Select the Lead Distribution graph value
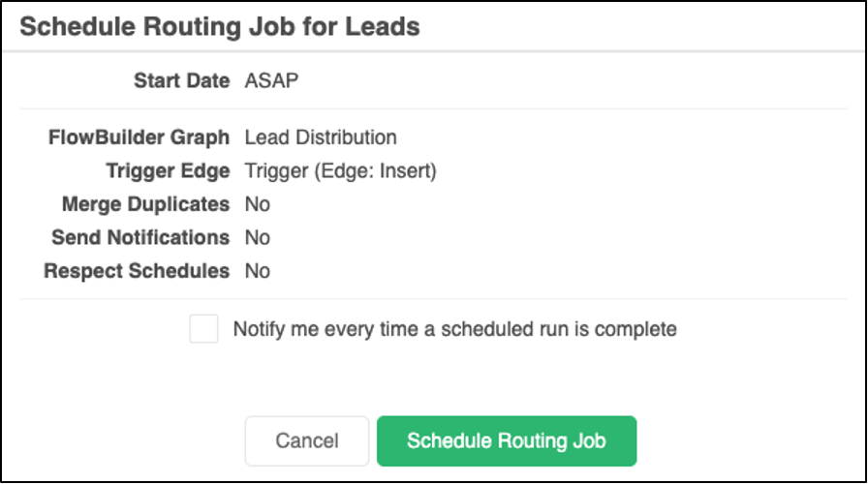Viewport: 868px width, 484px height. (x=321, y=137)
